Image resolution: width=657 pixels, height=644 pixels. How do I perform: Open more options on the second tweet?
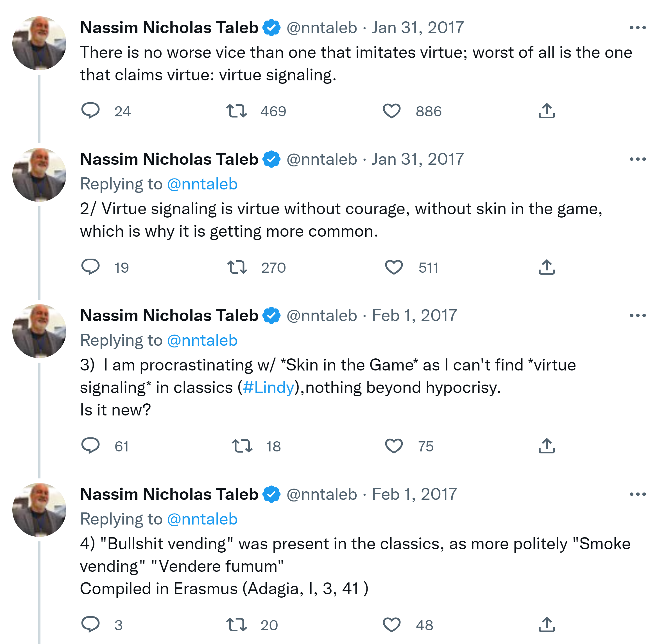(x=637, y=159)
